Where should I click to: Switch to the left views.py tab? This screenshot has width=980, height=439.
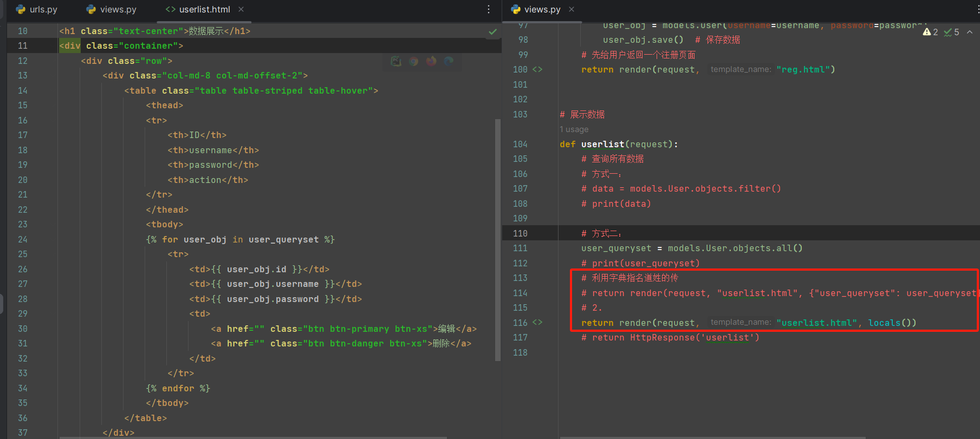(x=112, y=9)
